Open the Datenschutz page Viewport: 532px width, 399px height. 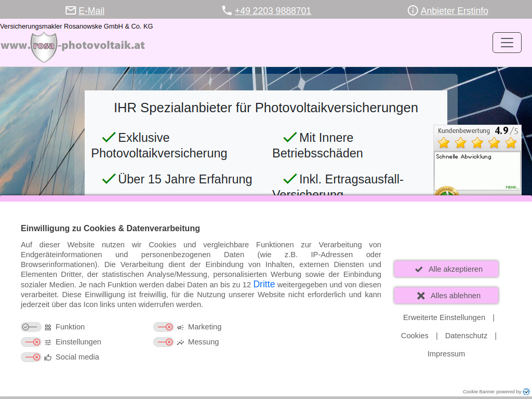[x=466, y=336]
